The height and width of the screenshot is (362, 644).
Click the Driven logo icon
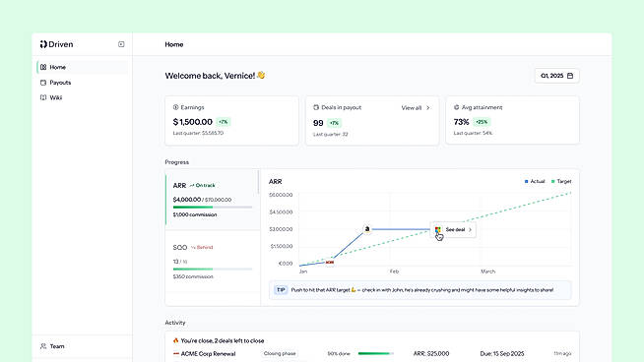tap(43, 44)
